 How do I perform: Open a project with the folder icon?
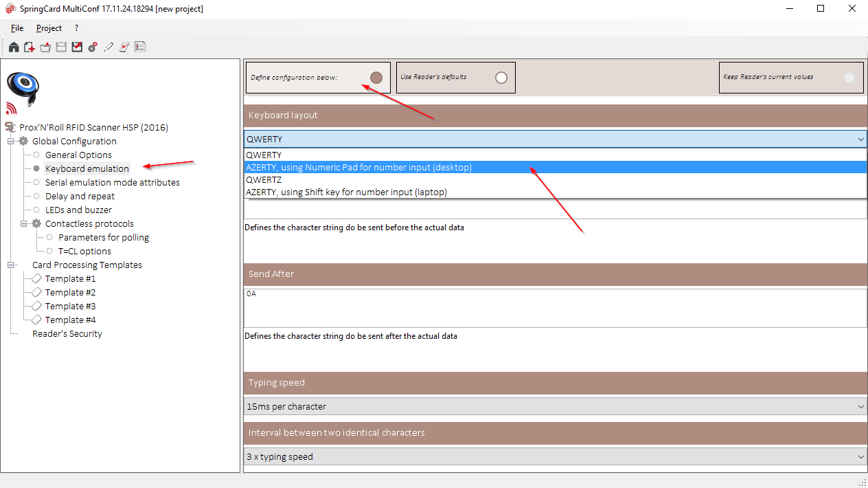click(45, 47)
